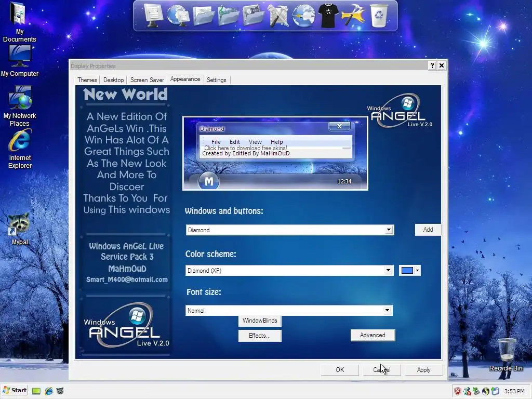
Task: Open the Start menu
Action: coord(15,391)
